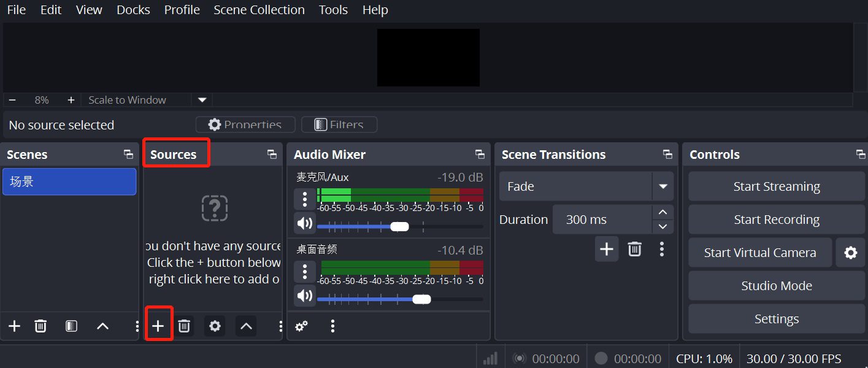The height and width of the screenshot is (368, 868).
Task: Add a new scene with plus button
Action: pyautogui.click(x=14, y=326)
